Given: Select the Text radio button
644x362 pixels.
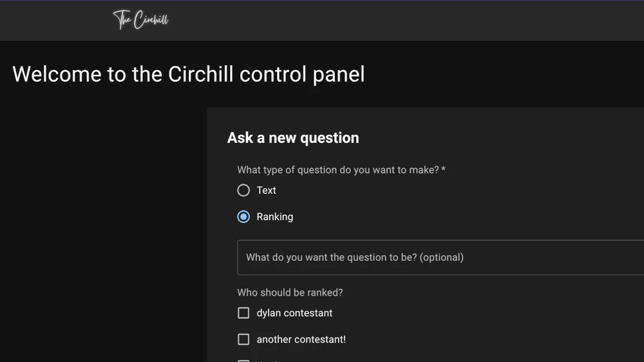Looking at the screenshot, I should [243, 191].
